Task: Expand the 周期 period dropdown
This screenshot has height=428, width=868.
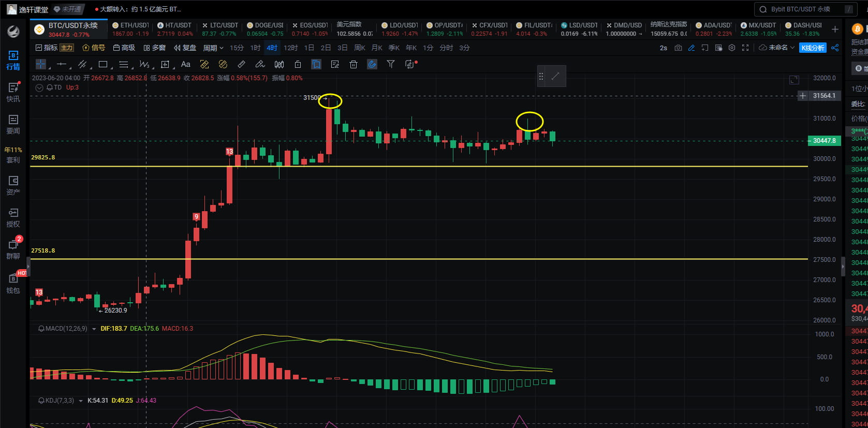Action: 213,48
